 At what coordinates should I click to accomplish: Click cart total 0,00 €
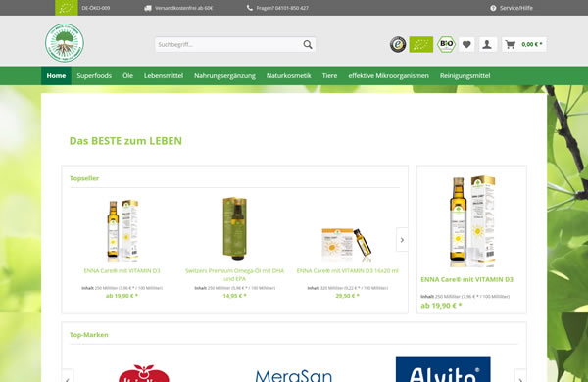click(532, 45)
